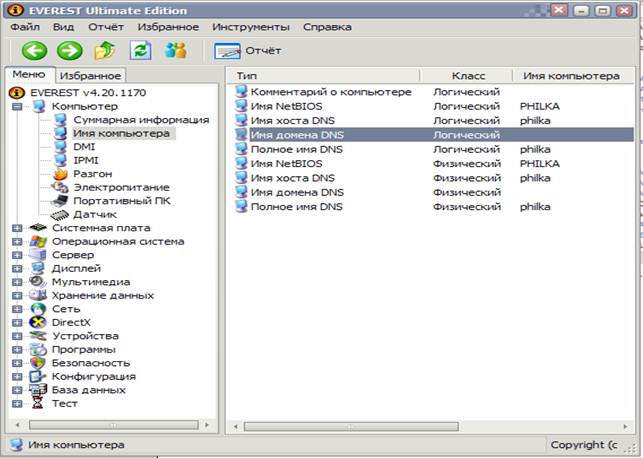This screenshot has height=458, width=643.
Task: Go up one level with folder icon
Action: point(105,51)
